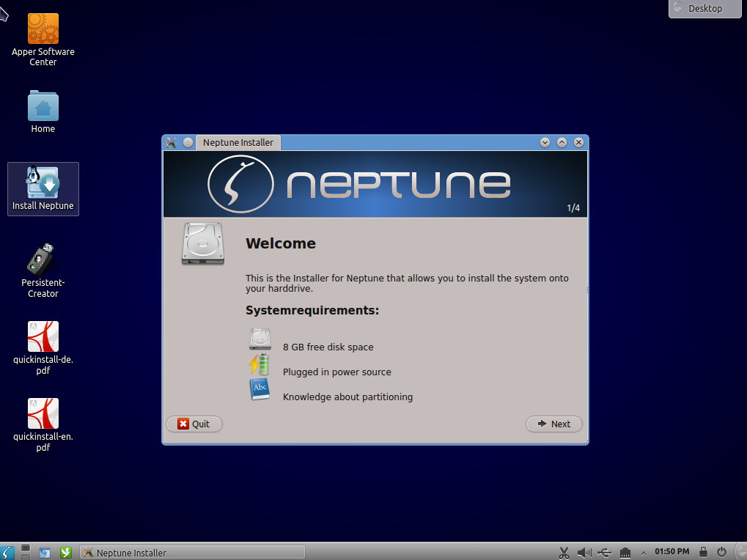Click the Systemrequirements: heading

coord(312,311)
